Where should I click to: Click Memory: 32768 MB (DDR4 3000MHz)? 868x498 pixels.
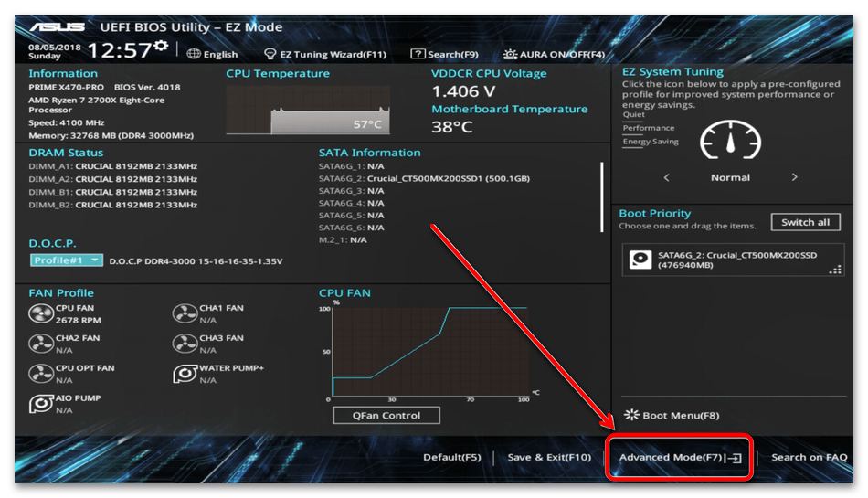[111, 135]
